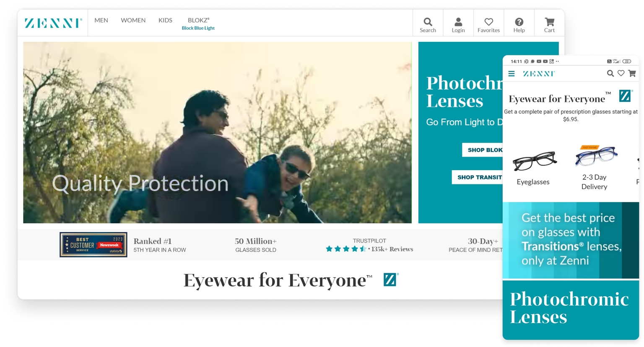
Task: Click the Trustpilot star rating
Action: [x=345, y=249]
